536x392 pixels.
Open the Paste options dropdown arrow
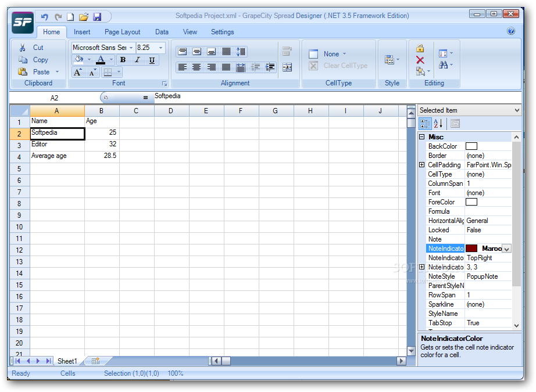57,72
